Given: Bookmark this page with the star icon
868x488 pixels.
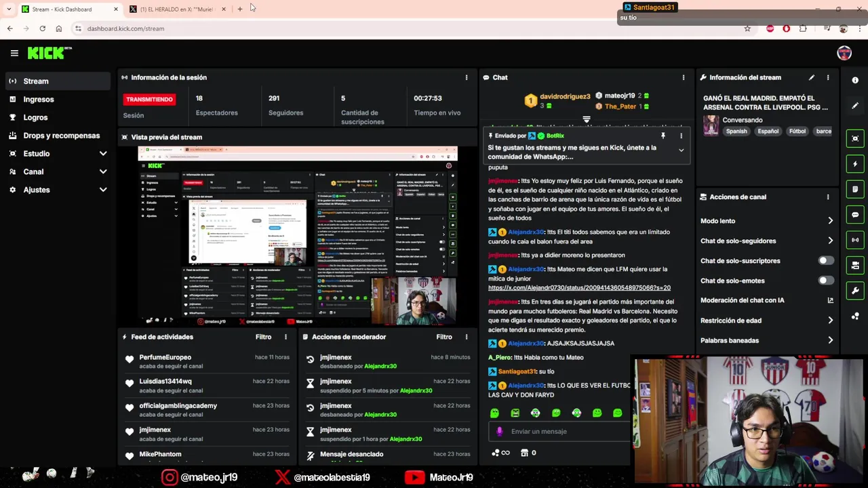Looking at the screenshot, I should click(x=747, y=28).
